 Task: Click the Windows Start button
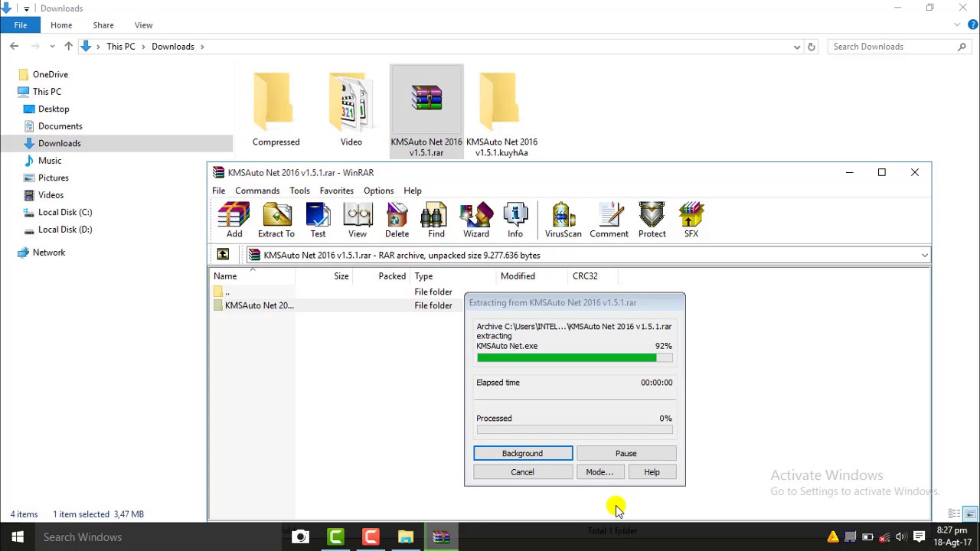[x=18, y=537]
